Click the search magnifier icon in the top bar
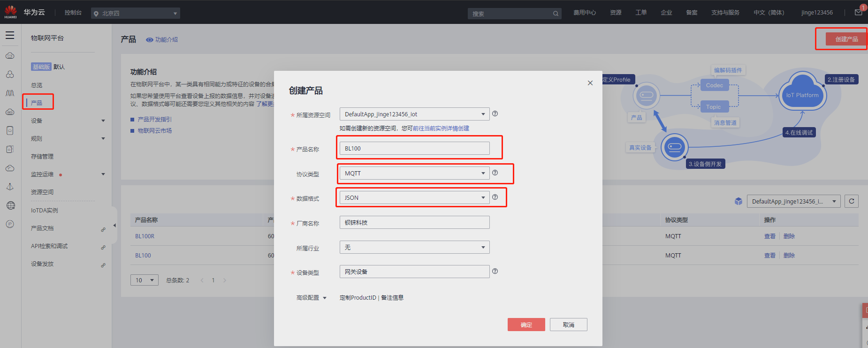Image resolution: width=868 pixels, height=348 pixels. coord(556,14)
